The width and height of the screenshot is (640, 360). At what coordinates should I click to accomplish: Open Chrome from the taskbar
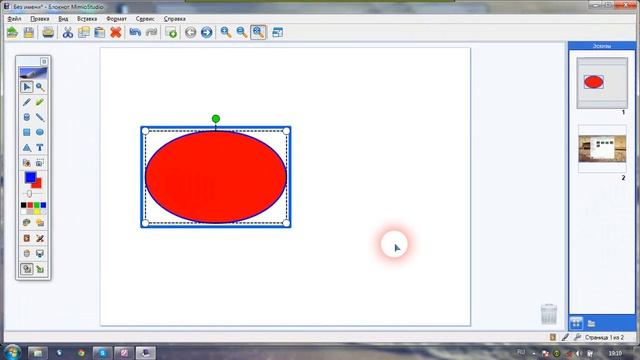tap(81, 353)
